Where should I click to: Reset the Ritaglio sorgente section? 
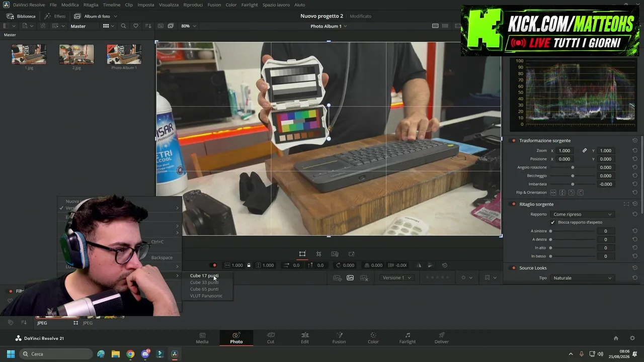pyautogui.click(x=635, y=204)
